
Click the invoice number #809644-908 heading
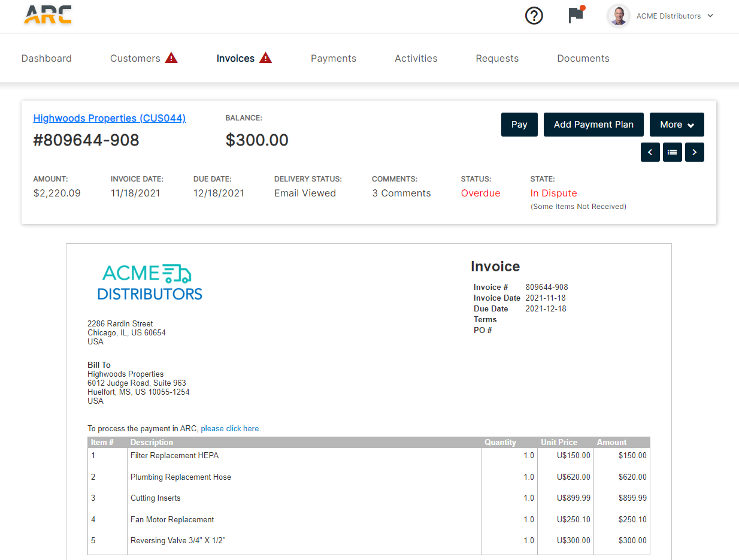click(86, 140)
